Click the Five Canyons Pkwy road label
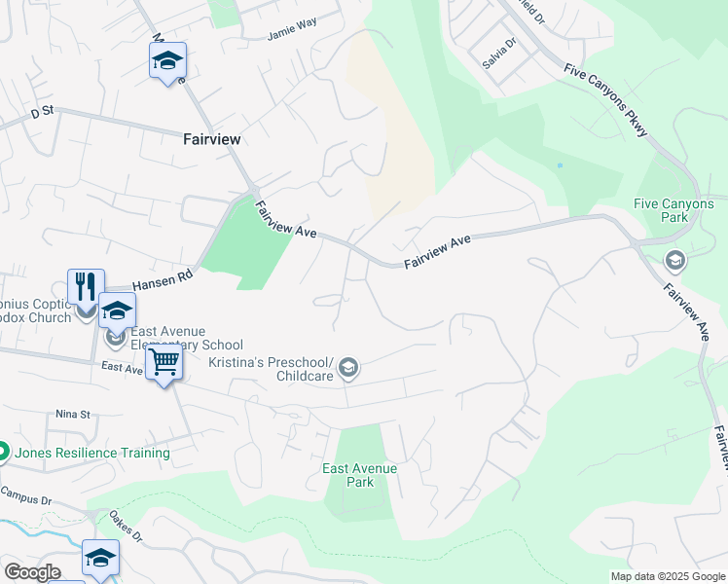 [x=605, y=100]
